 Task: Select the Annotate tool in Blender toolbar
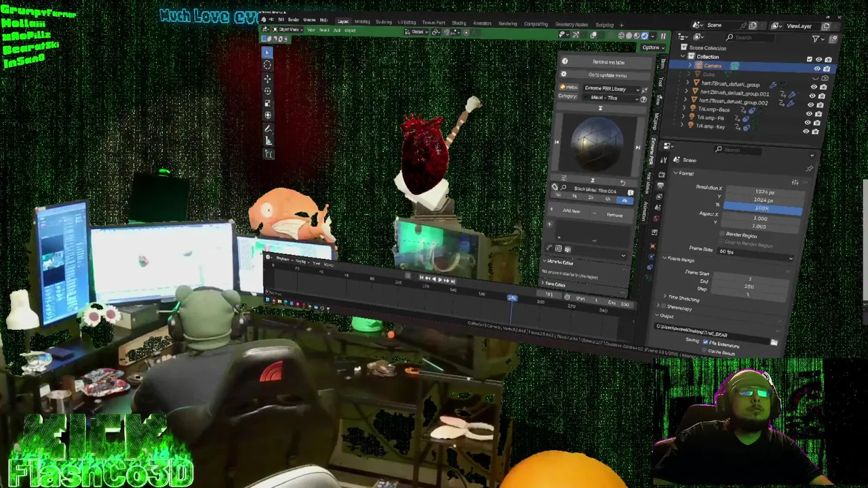[268, 129]
